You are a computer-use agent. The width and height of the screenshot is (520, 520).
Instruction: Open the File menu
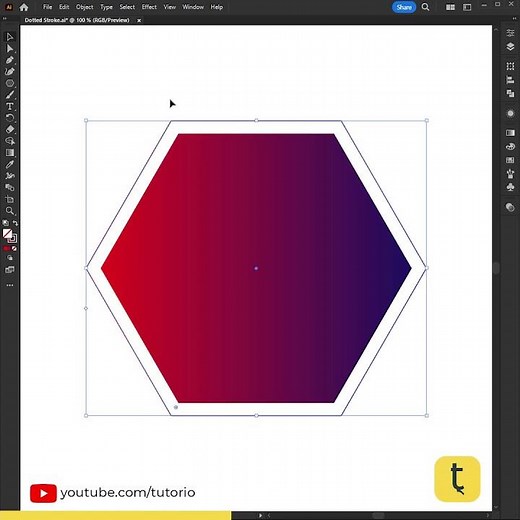[47, 7]
